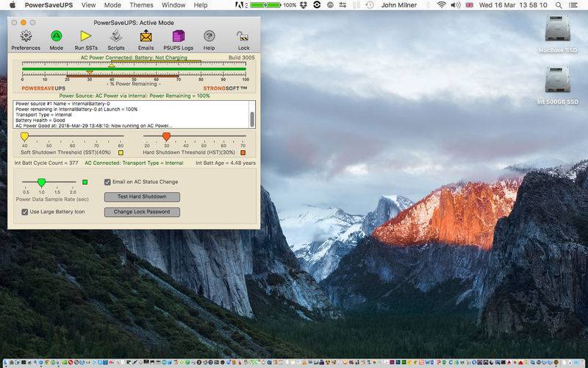
Task: Click 'Int Batt Age = 4.48 years' text
Action: click(x=226, y=163)
